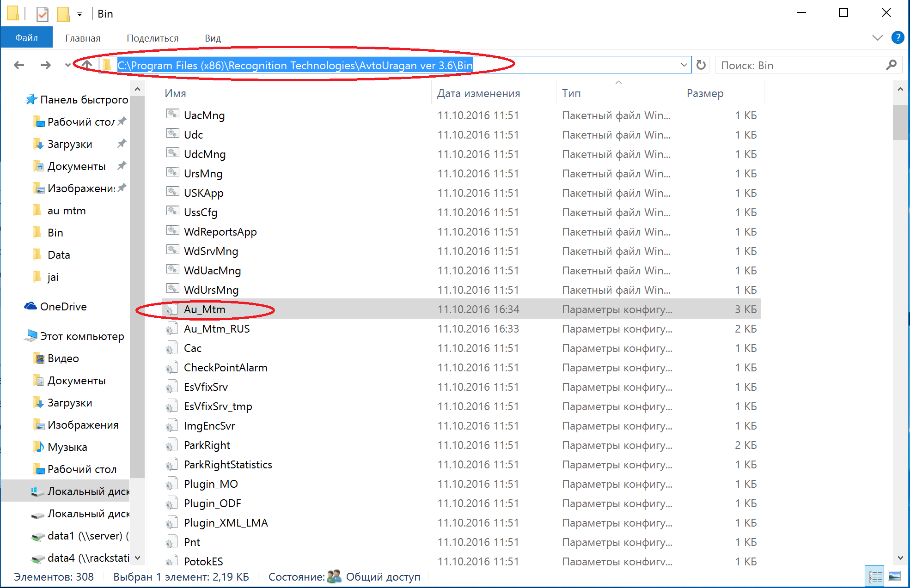Open Quick Access Toolbar customize dropdown
Image resolution: width=910 pixels, height=588 pixels.
pyautogui.click(x=80, y=14)
